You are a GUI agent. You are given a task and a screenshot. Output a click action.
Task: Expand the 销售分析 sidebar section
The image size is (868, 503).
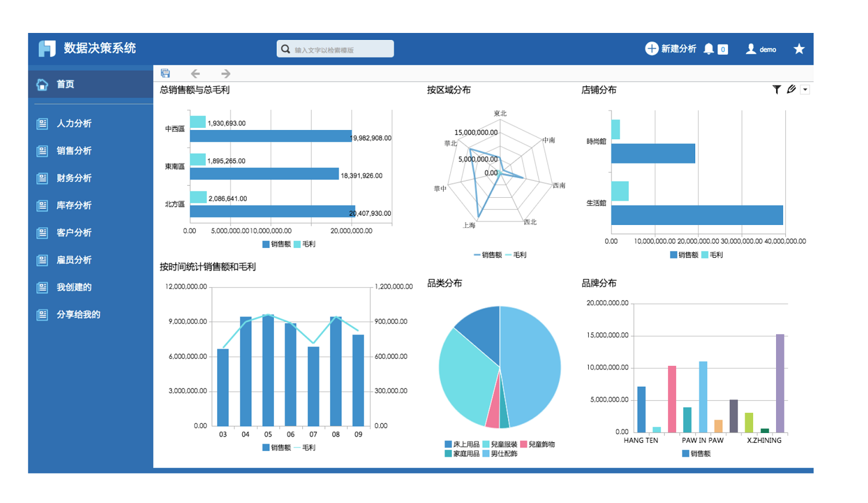click(69, 151)
